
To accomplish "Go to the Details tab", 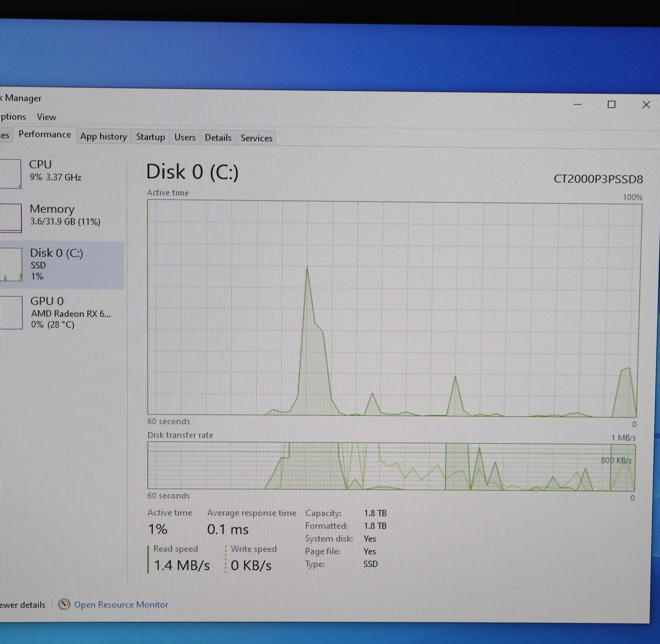I will pos(218,138).
